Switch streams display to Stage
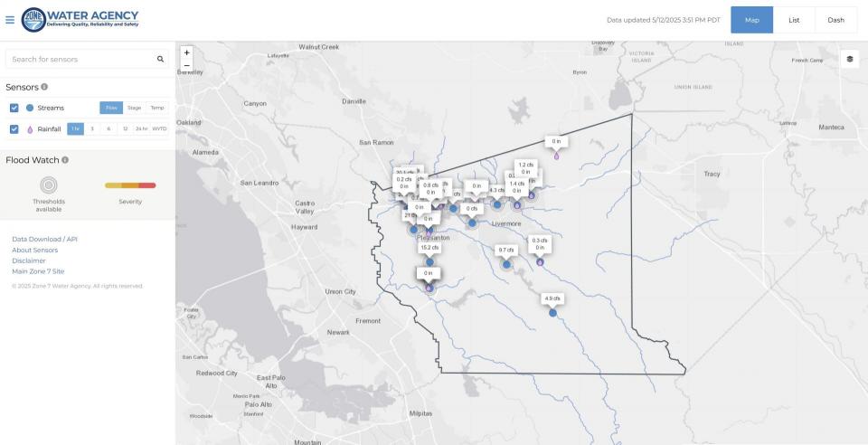This screenshot has height=445, width=868. pos(134,108)
